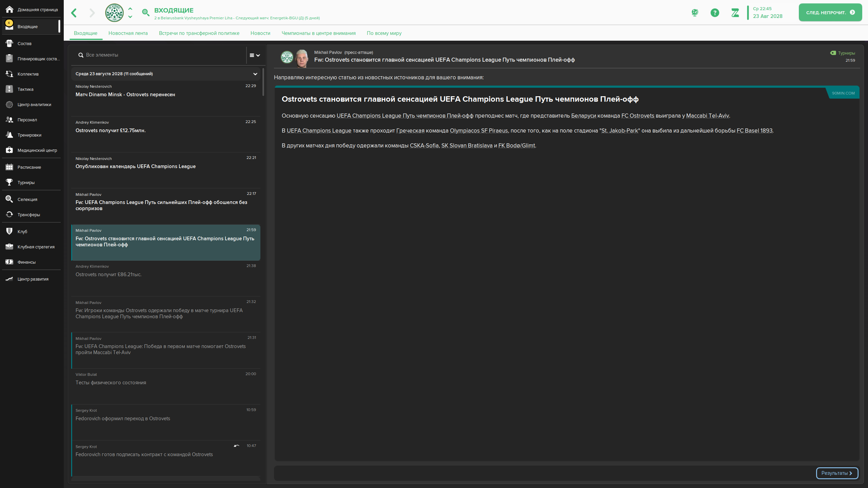Open message Победа в первом матче помогает Ostrovets
Viewport: 868px width, 488px height.
click(x=166, y=350)
